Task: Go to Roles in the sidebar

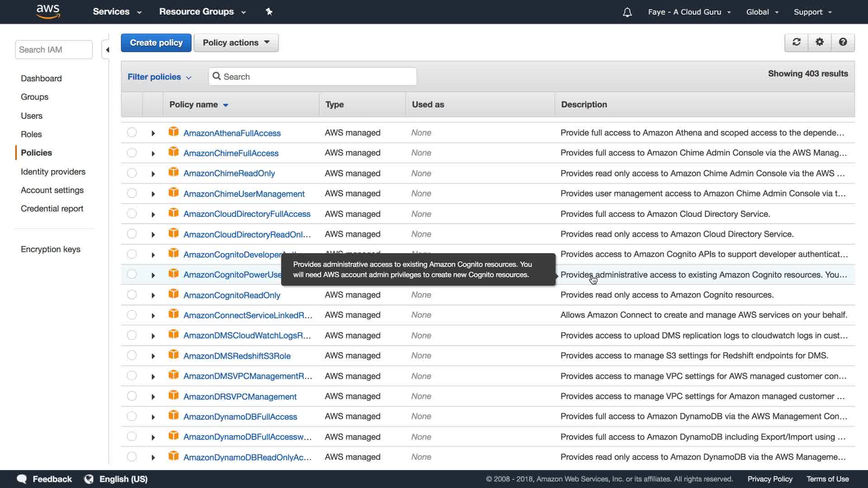Action: (31, 134)
